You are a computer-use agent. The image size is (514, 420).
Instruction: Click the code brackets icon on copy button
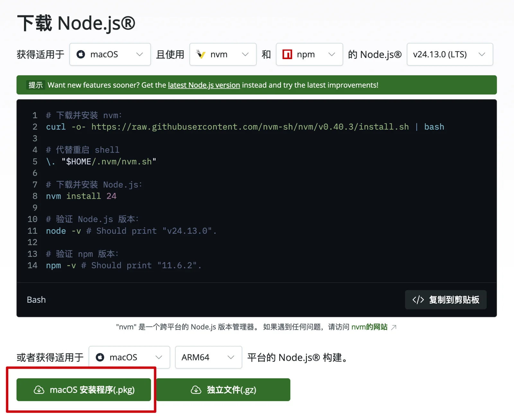(x=418, y=300)
